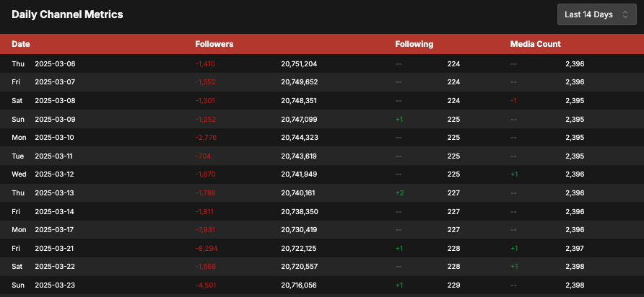The width and height of the screenshot is (644, 297).
Task: Select the -2,776 follower change value
Action: (206, 138)
